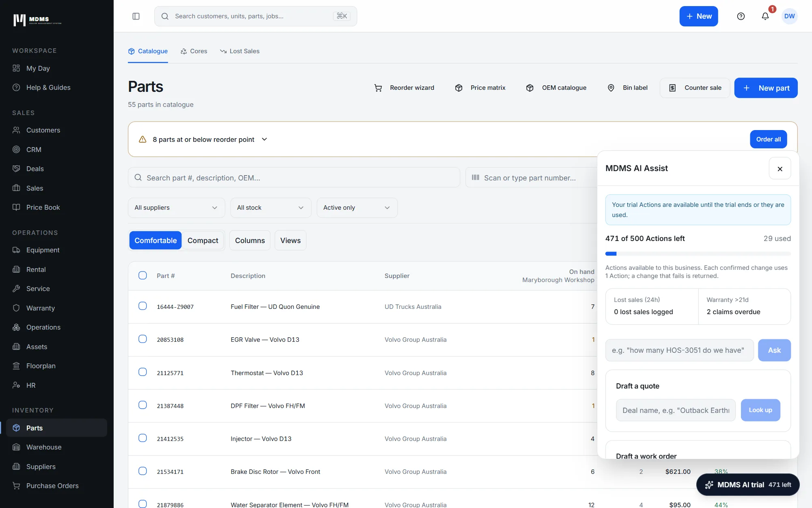This screenshot has width=812, height=508.
Task: Switch to Compact density
Action: click(x=203, y=241)
